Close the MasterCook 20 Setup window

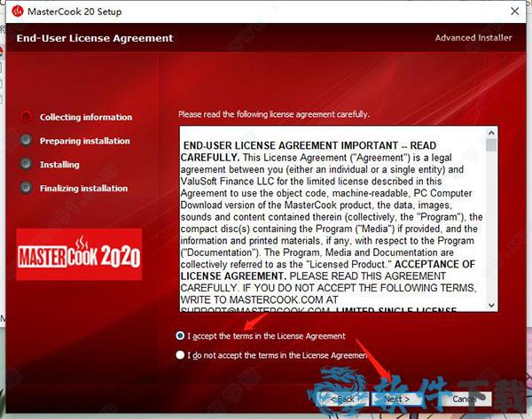click(513, 12)
